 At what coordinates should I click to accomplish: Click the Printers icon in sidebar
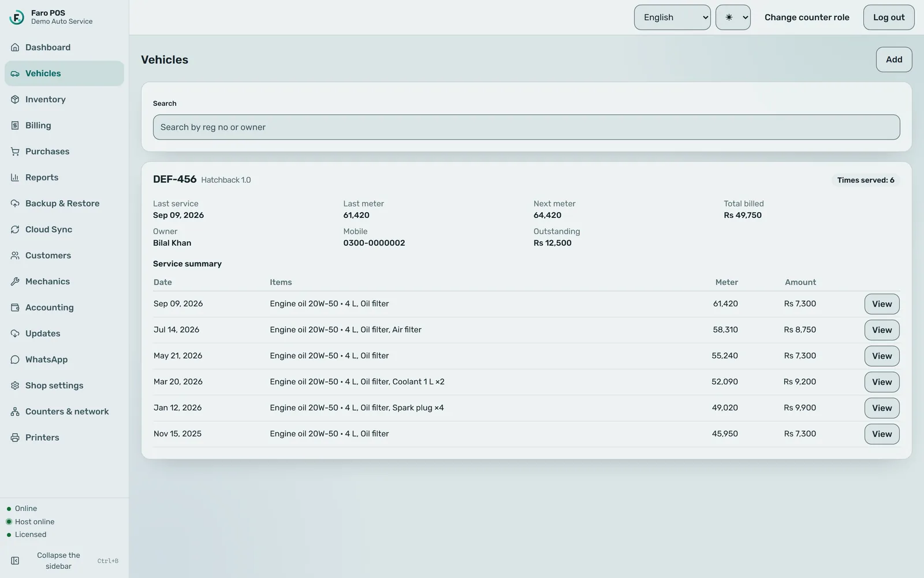15,438
